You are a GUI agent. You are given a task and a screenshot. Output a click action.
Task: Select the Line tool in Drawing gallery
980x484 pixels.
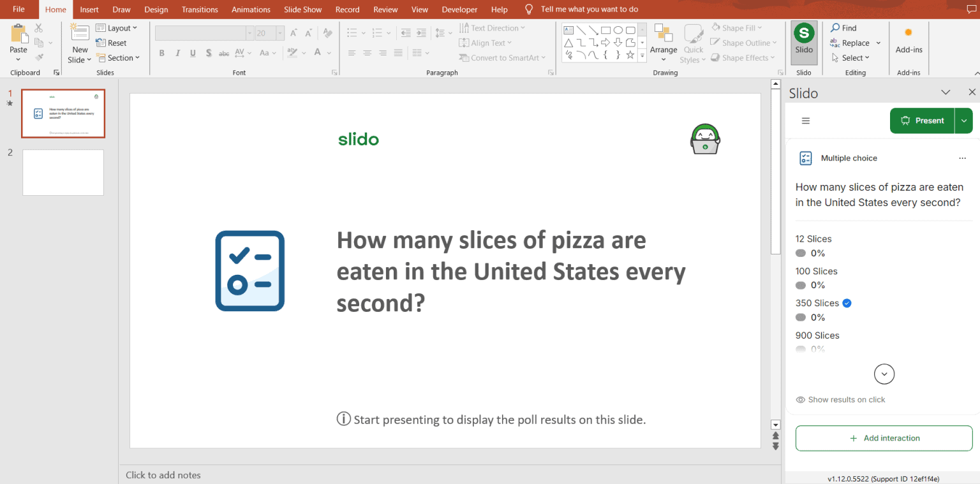[581, 29]
